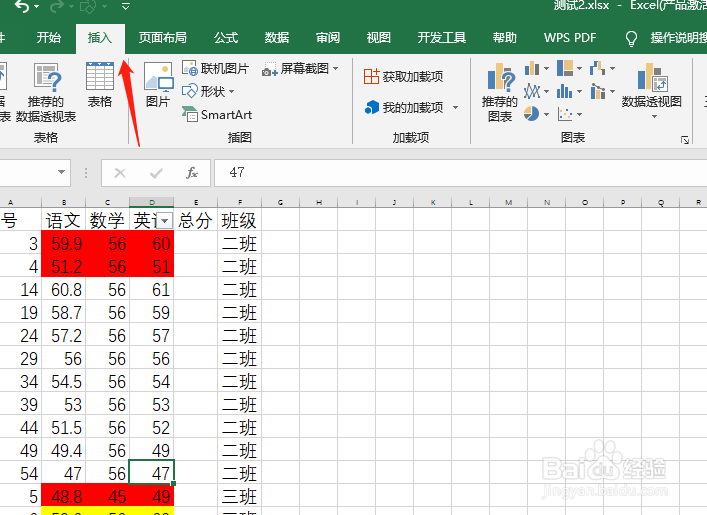Viewport: 707px width, 515px height.
Task: Insert a scatter or bubble chart
Action: (x=565, y=114)
